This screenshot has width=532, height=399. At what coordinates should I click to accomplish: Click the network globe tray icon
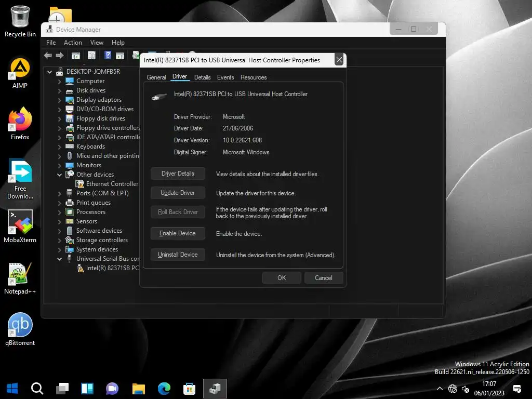453,389
